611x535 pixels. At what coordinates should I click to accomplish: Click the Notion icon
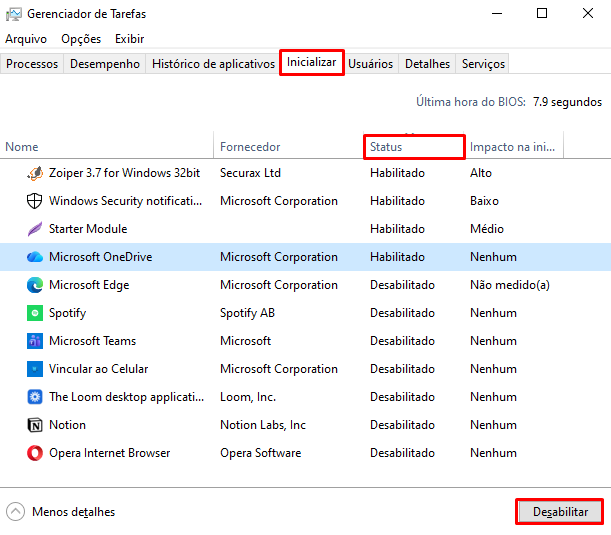35,425
